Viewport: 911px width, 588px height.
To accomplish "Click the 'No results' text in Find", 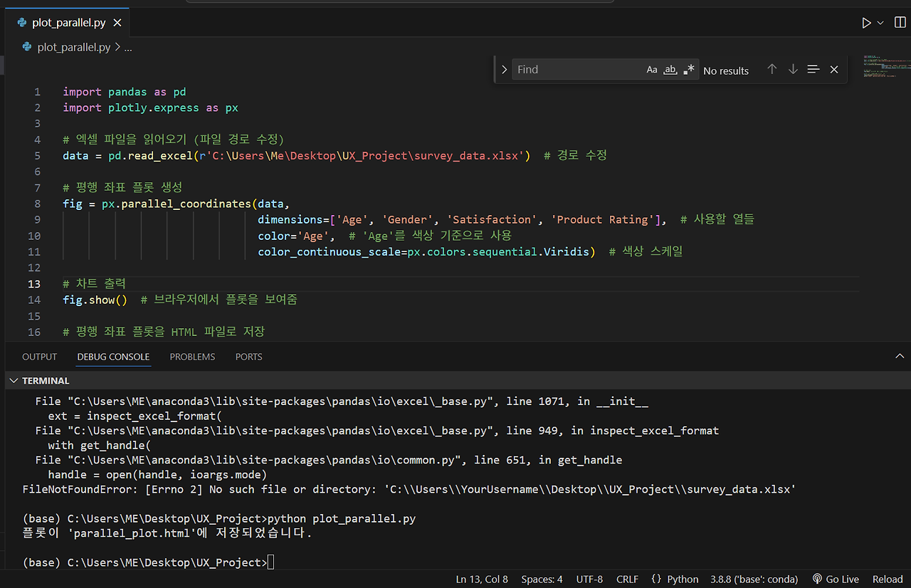I will click(726, 70).
